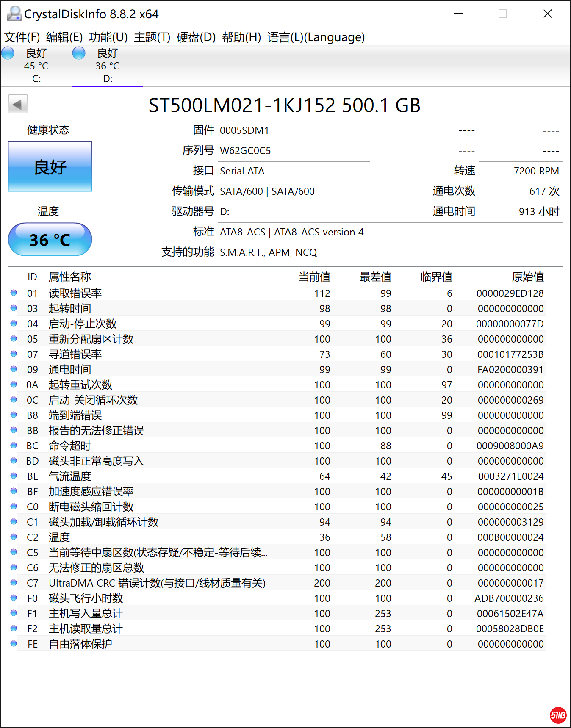Open the 功能(U) menu
This screenshot has height=728, width=571.
(108, 37)
